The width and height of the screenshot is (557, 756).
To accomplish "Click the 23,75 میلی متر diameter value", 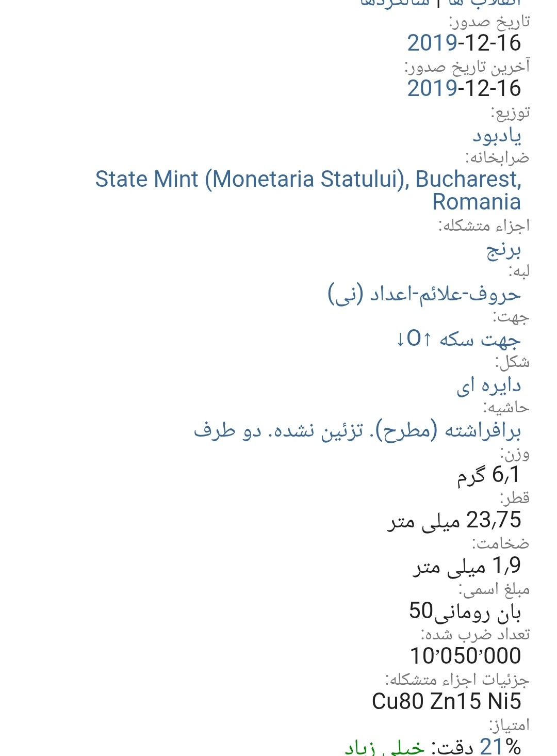I will coord(454,520).
